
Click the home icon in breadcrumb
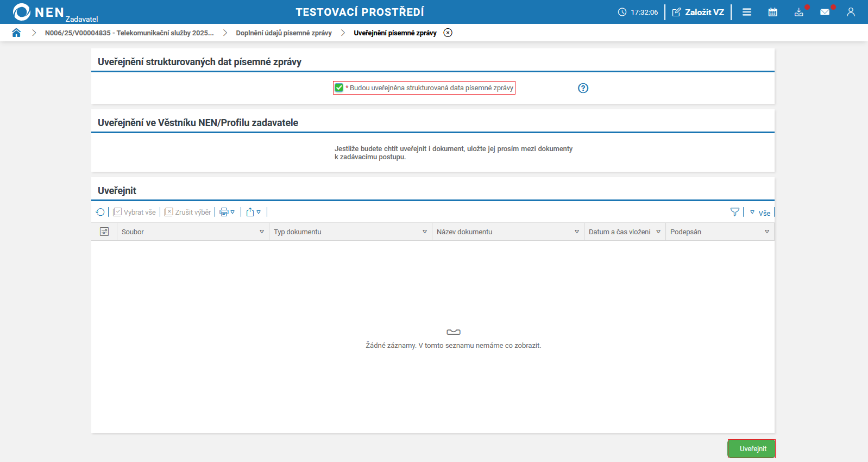pyautogui.click(x=16, y=33)
